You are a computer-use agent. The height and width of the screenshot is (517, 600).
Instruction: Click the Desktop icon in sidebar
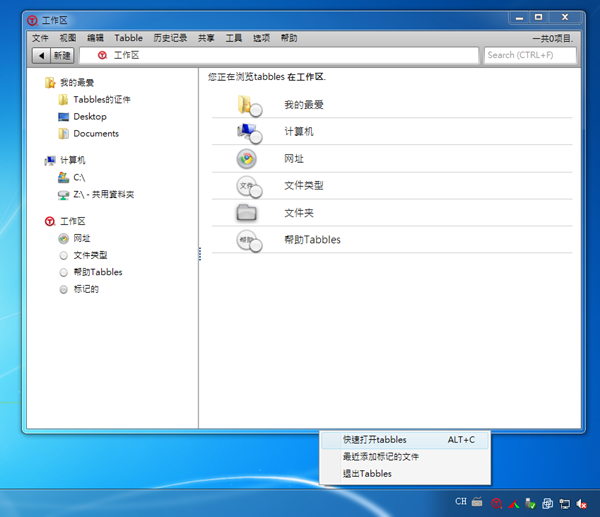coord(63,116)
